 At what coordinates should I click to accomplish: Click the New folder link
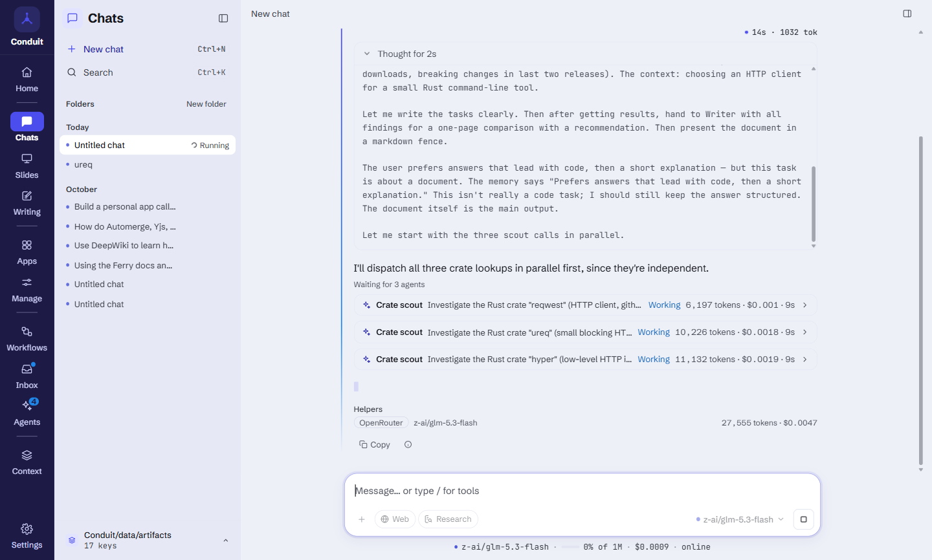pos(206,104)
